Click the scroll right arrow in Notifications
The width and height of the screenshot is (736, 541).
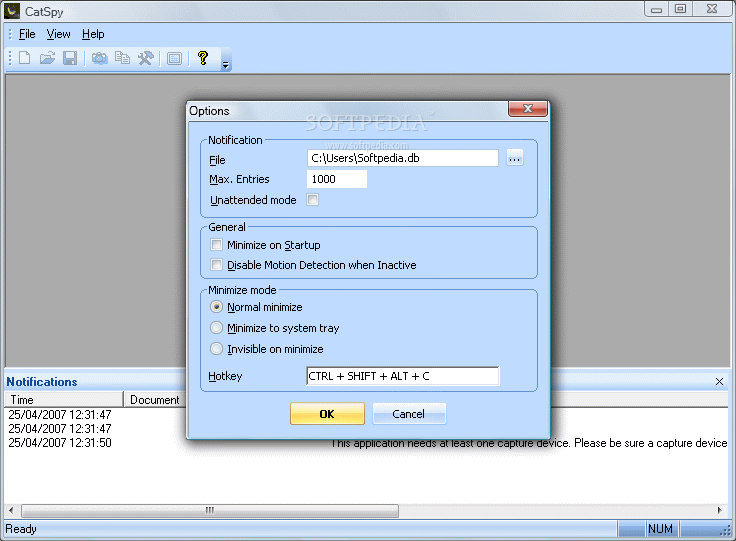click(720, 511)
